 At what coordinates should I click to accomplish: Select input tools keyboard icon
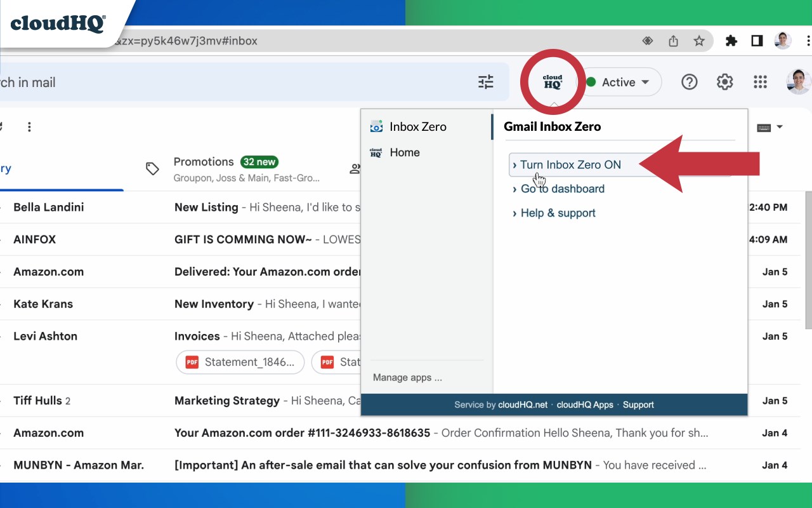[x=764, y=128]
